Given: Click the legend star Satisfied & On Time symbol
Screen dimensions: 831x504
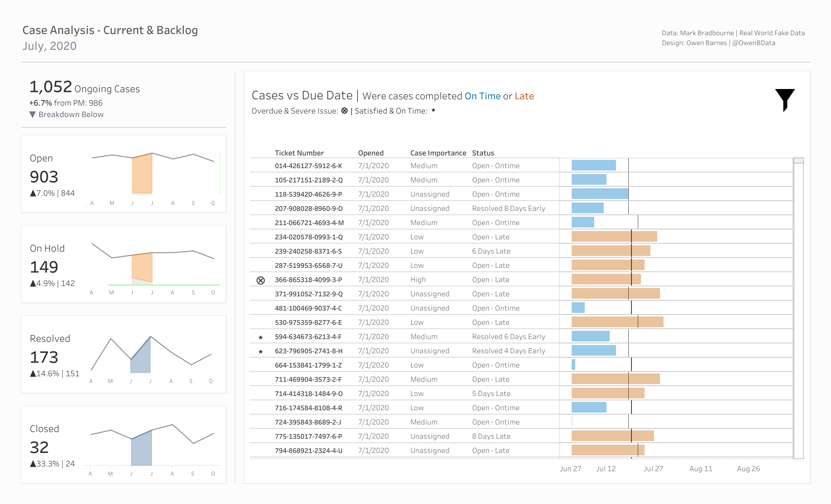Looking at the screenshot, I should click(x=434, y=110).
